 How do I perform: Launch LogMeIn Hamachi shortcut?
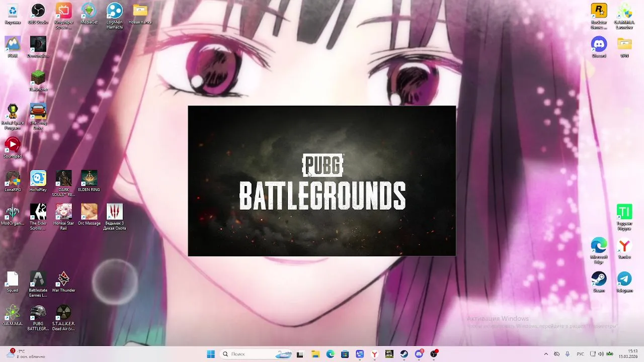click(x=115, y=17)
